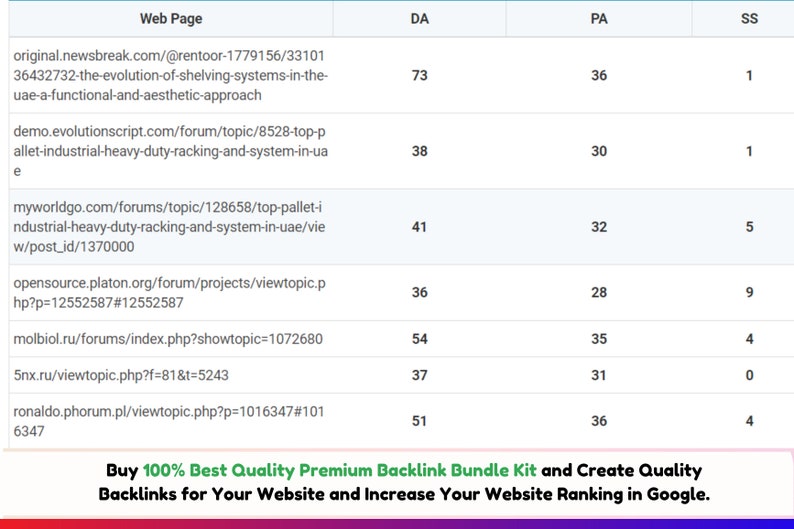Select the DA value 73 cell

coord(419,76)
